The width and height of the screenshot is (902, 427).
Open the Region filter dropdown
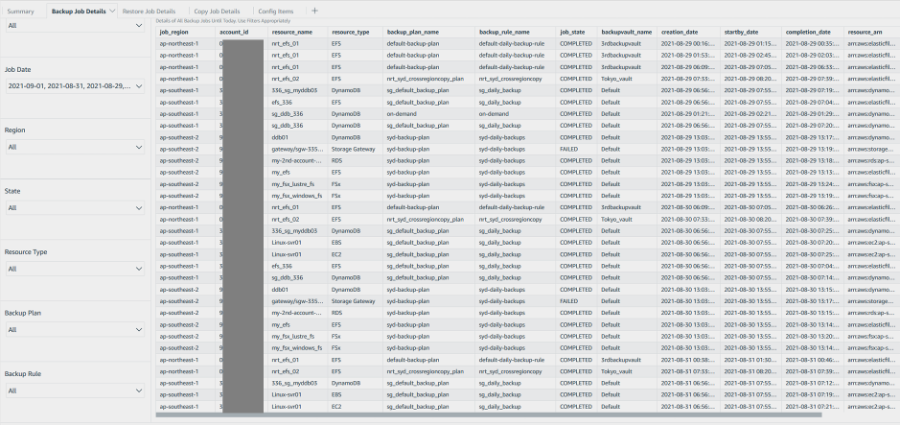pos(74,147)
